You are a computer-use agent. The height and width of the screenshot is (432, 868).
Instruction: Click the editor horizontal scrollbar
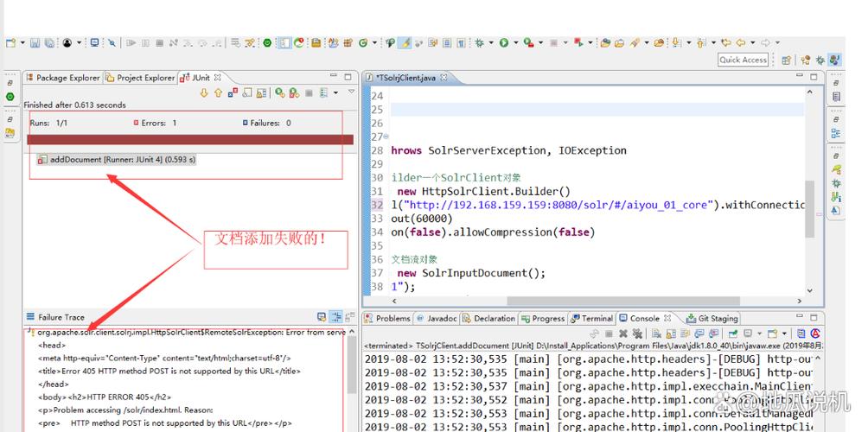click(x=623, y=302)
